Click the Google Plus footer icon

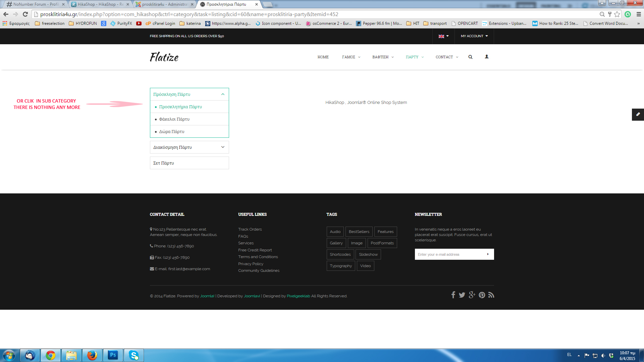point(472,295)
